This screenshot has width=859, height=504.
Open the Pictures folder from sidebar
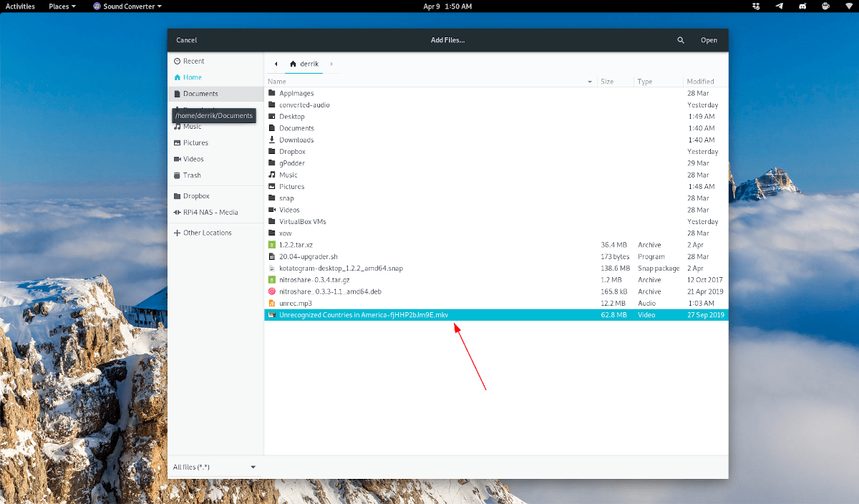coord(195,142)
